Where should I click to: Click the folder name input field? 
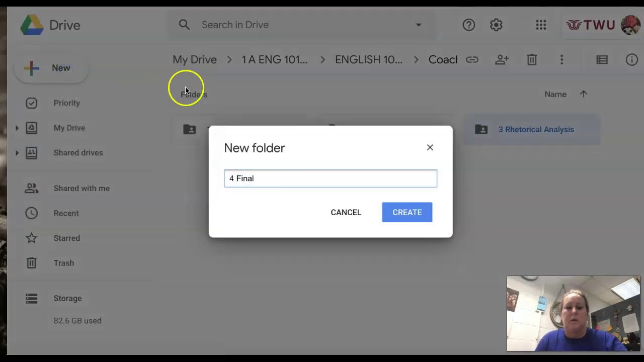point(331,178)
